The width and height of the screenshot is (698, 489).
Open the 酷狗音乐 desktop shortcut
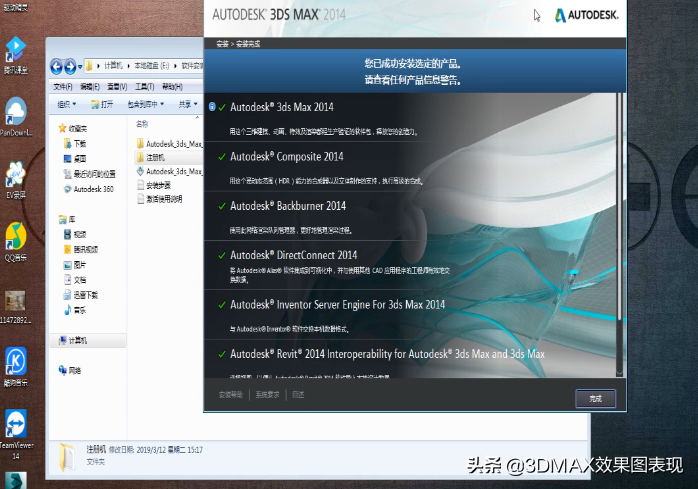click(16, 367)
